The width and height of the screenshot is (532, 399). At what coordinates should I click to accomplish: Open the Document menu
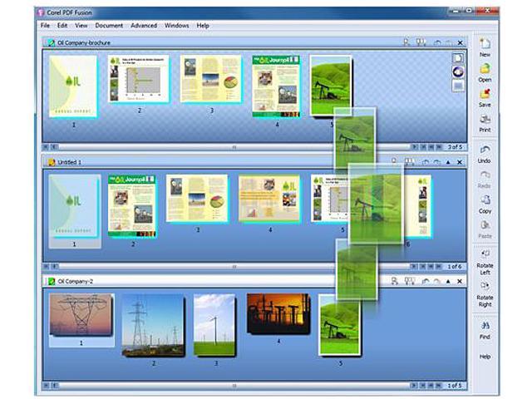pyautogui.click(x=108, y=26)
